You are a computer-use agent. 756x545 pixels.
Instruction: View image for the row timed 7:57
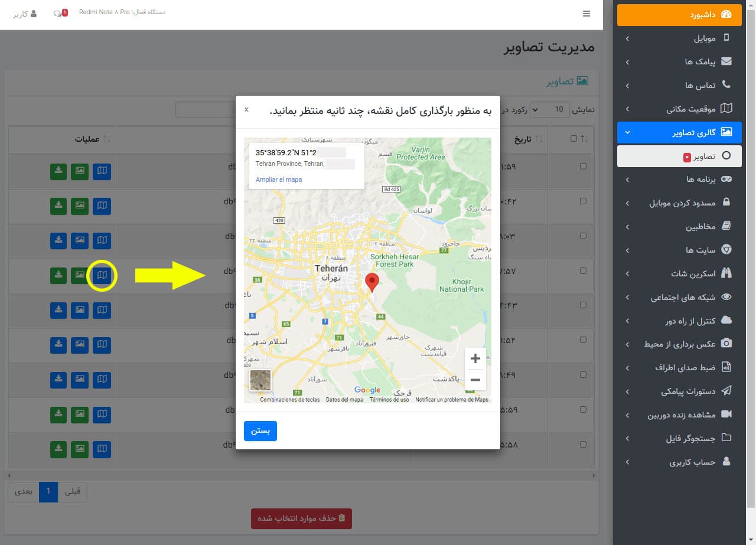click(x=80, y=276)
